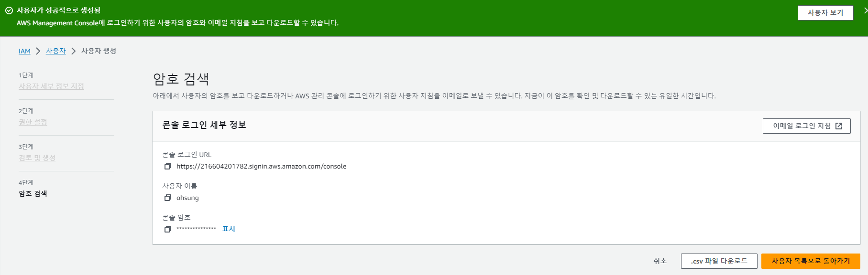This screenshot has width=868, height=275.
Task: Show the password via 표시 link
Action: pos(229,229)
